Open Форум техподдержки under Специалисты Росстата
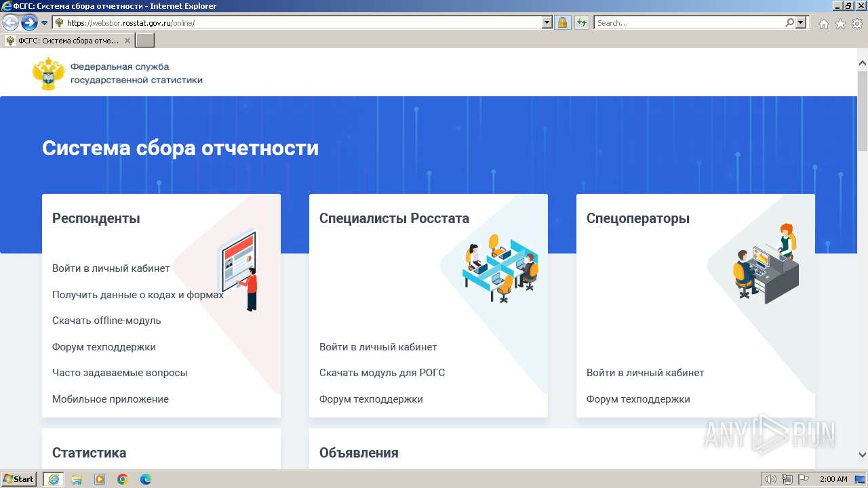The width and height of the screenshot is (868, 488). pos(371,399)
